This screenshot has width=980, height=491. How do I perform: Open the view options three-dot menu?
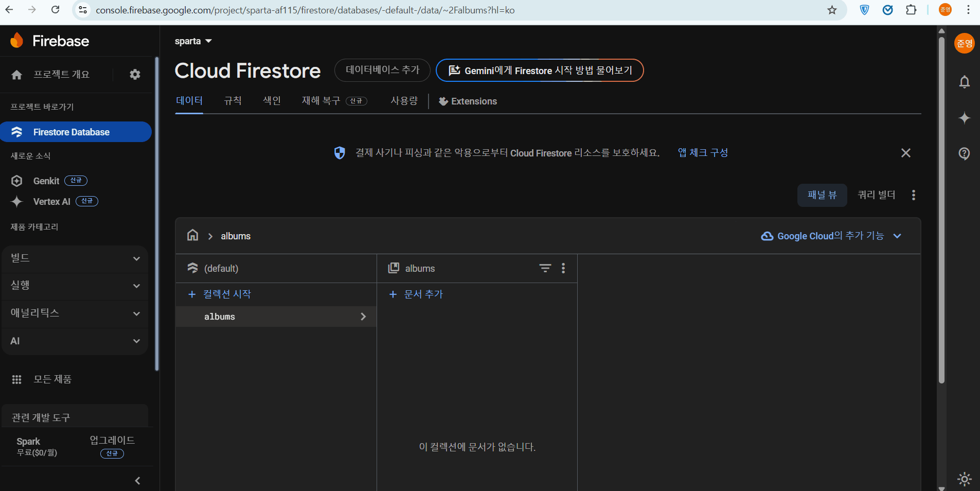tap(914, 195)
